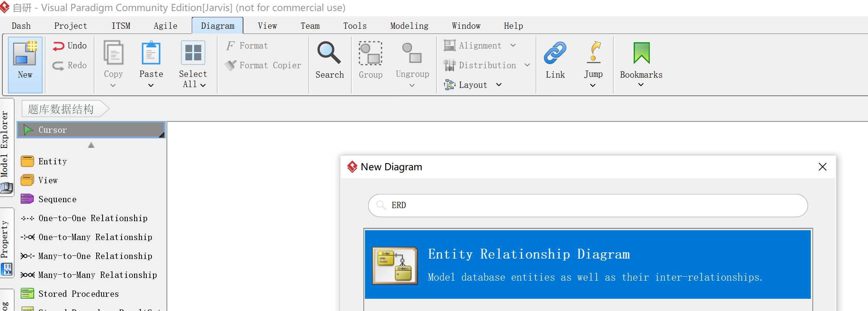Open the Modeling menu
868x311 pixels.
(x=409, y=26)
